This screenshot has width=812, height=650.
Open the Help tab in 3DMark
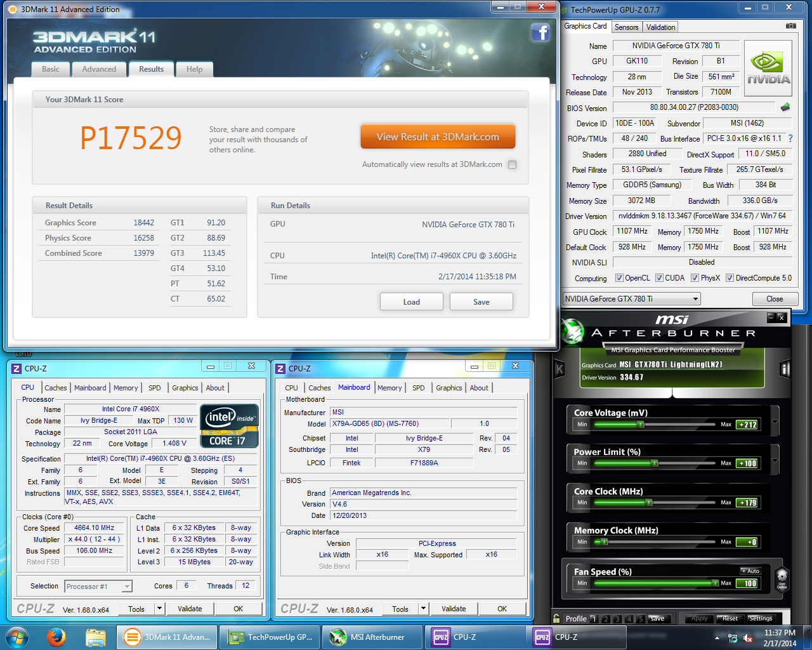point(195,69)
